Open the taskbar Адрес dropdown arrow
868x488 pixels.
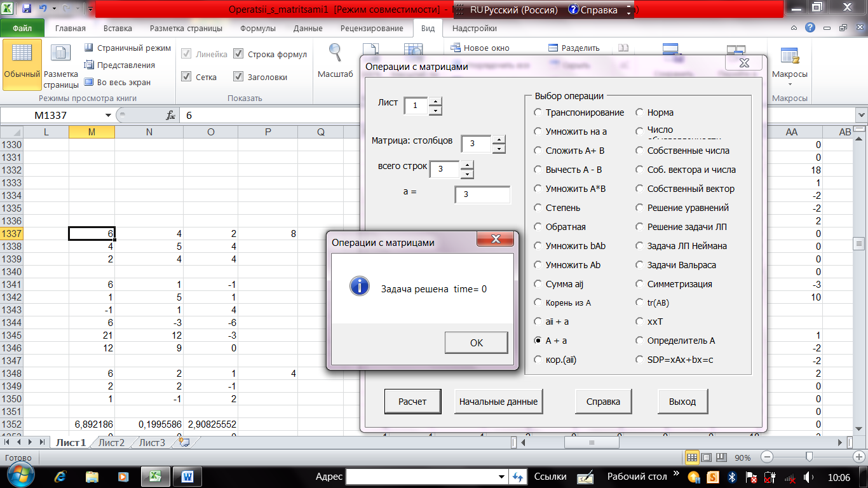coord(503,477)
